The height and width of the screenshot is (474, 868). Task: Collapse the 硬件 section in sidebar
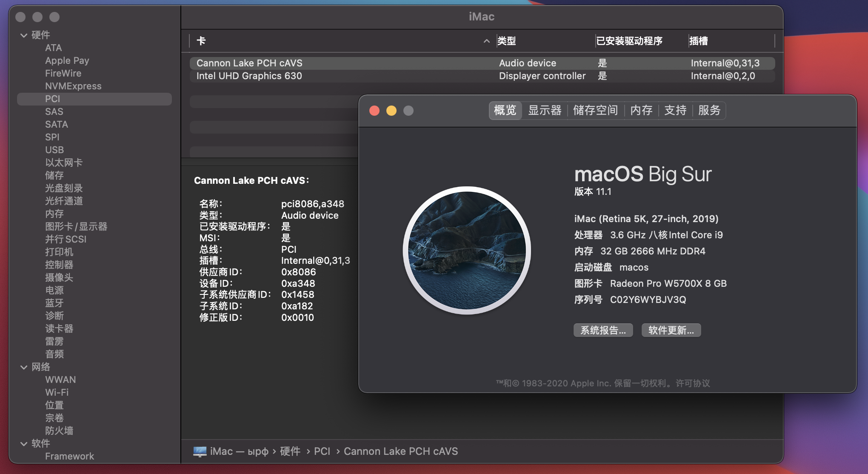[x=24, y=35]
